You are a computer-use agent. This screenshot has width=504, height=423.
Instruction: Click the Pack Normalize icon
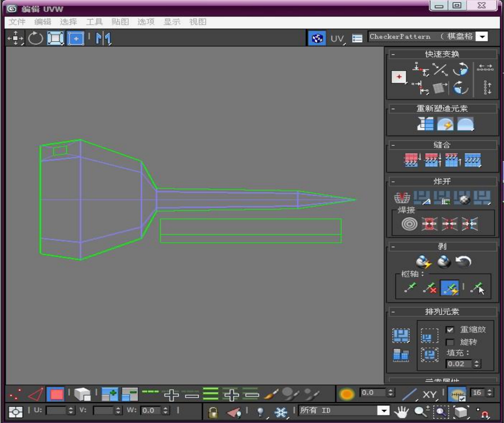pos(429,355)
